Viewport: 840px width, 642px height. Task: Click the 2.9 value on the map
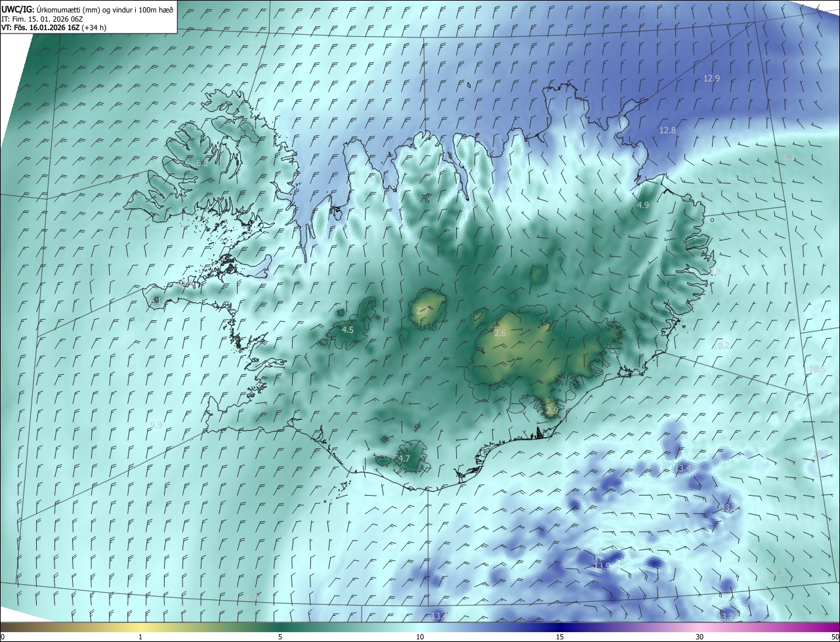[551, 411]
